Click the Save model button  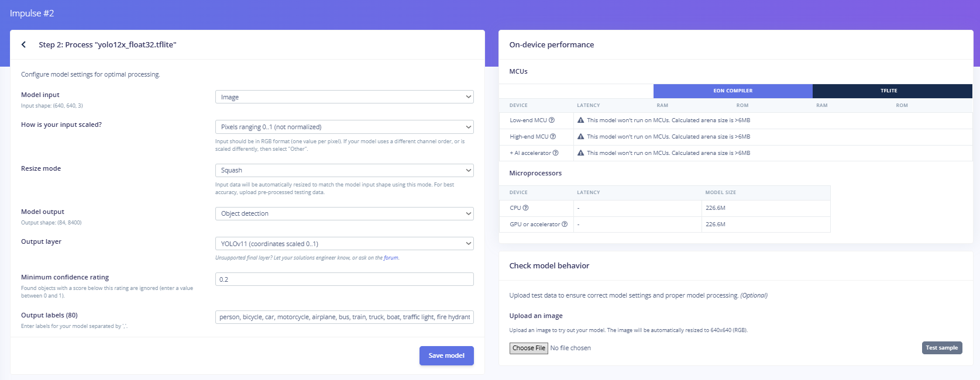pyautogui.click(x=446, y=355)
